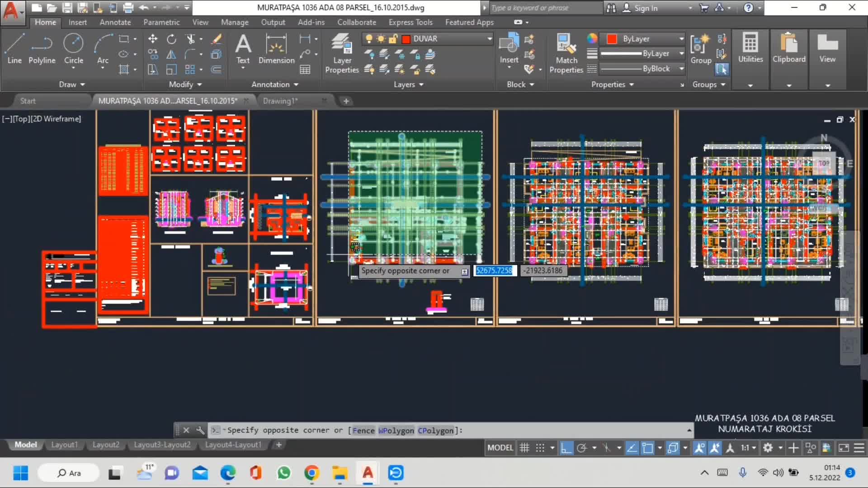
Task: Switch to the Insert ribbon tab
Action: click(x=77, y=22)
